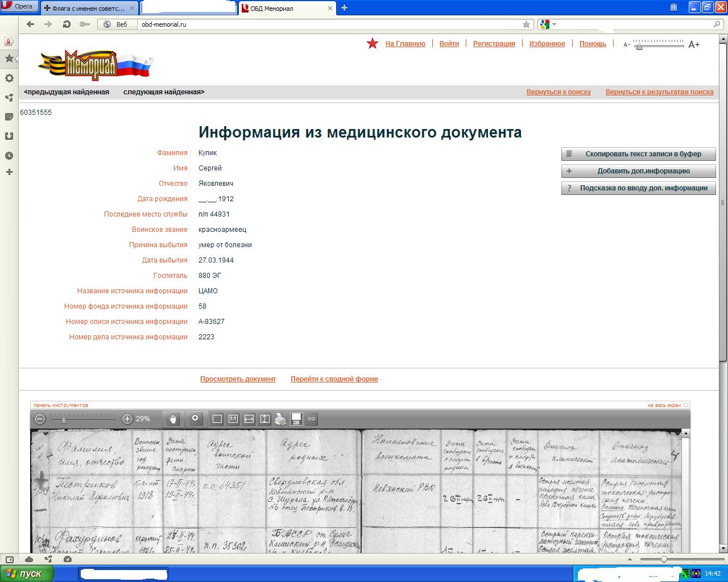Click the Windows 'пуск' start button
The height and width of the screenshot is (582, 728).
click(26, 573)
